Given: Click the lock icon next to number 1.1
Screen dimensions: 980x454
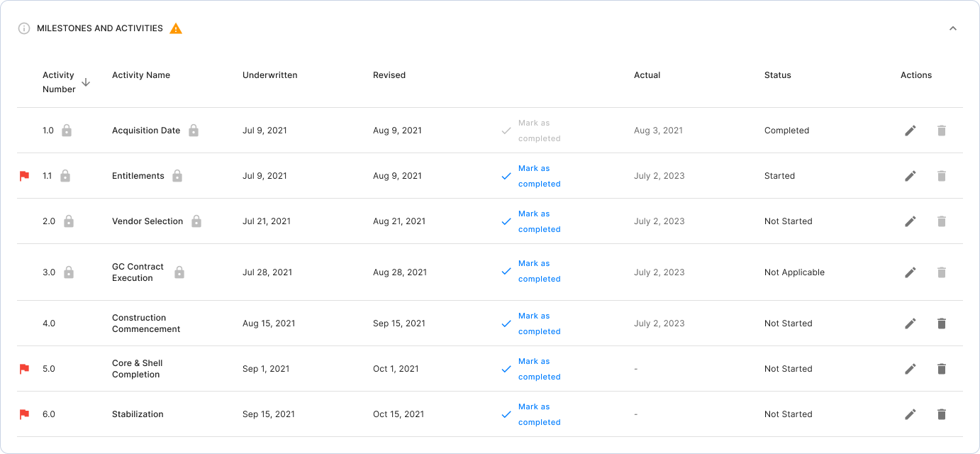Looking at the screenshot, I should (65, 176).
